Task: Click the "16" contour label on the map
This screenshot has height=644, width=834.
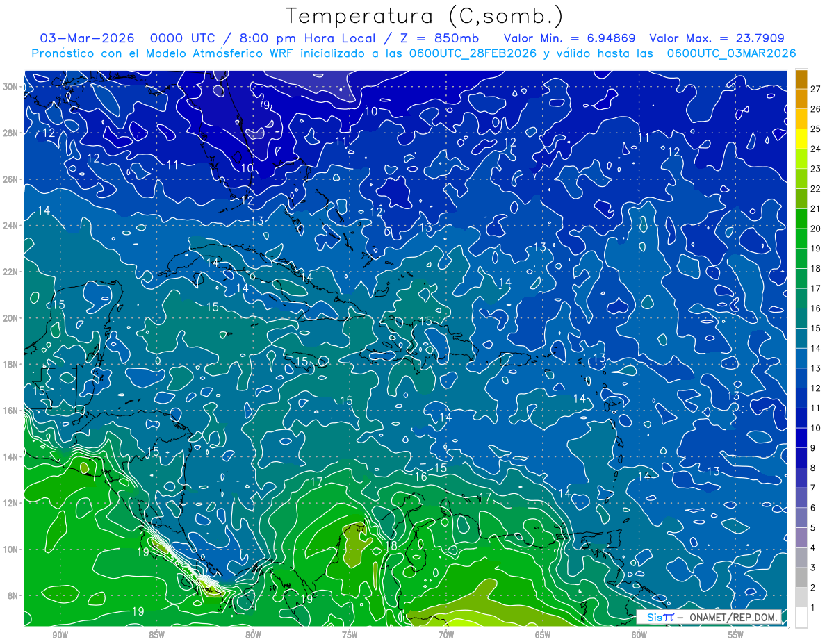Action: point(420,477)
